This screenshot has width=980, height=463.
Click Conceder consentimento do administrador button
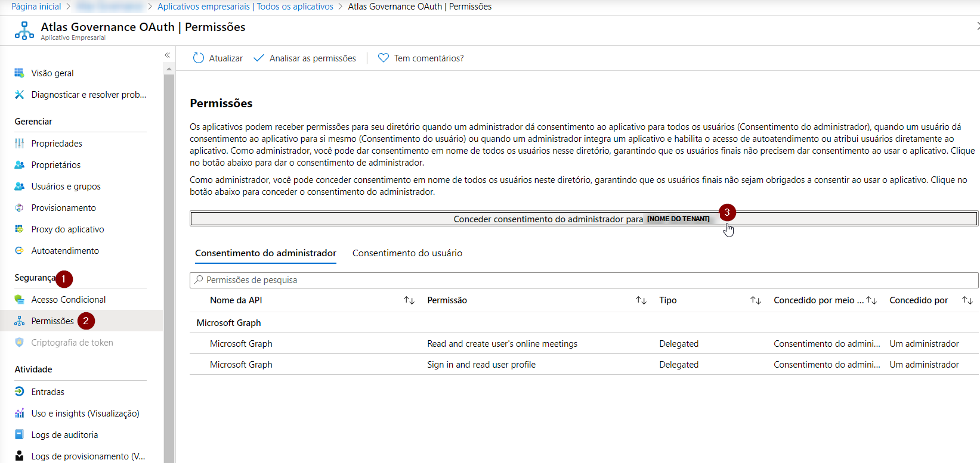click(583, 219)
